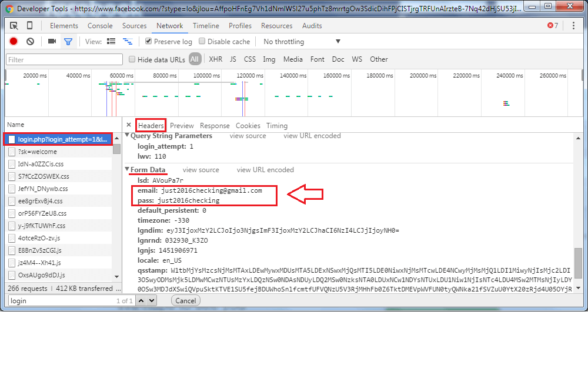Go to next search match

click(x=152, y=300)
